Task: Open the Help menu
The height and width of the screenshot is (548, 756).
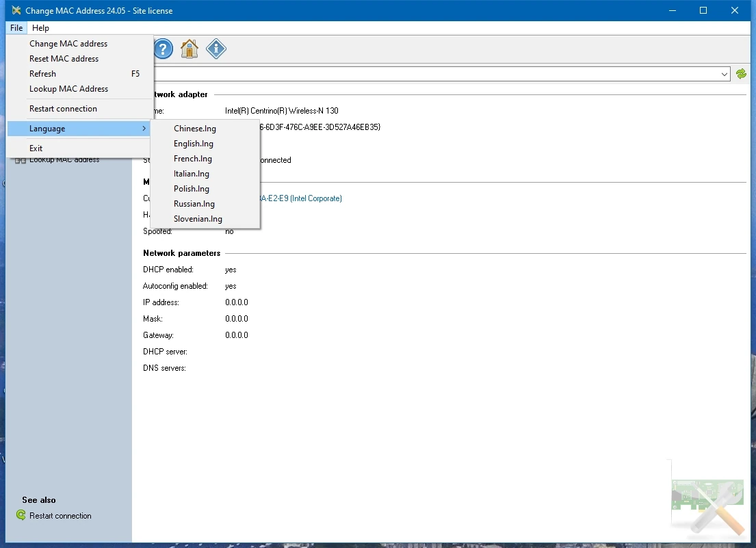Action: coord(40,28)
